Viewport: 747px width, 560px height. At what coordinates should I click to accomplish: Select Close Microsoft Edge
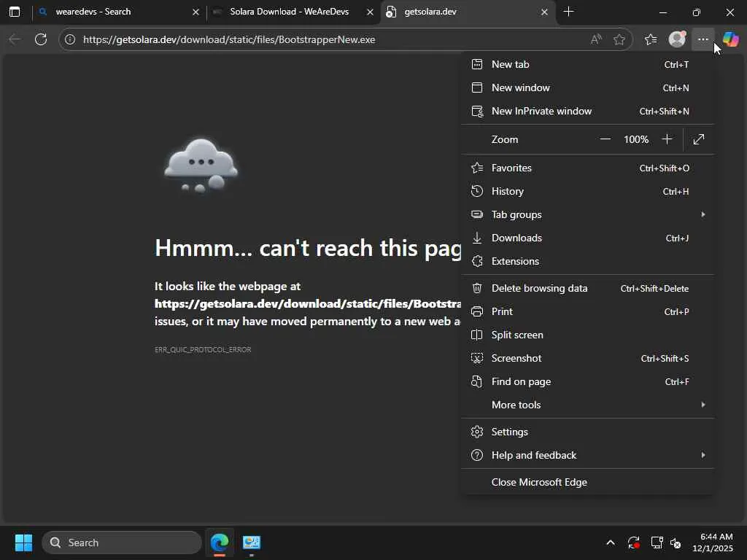click(x=587, y=483)
